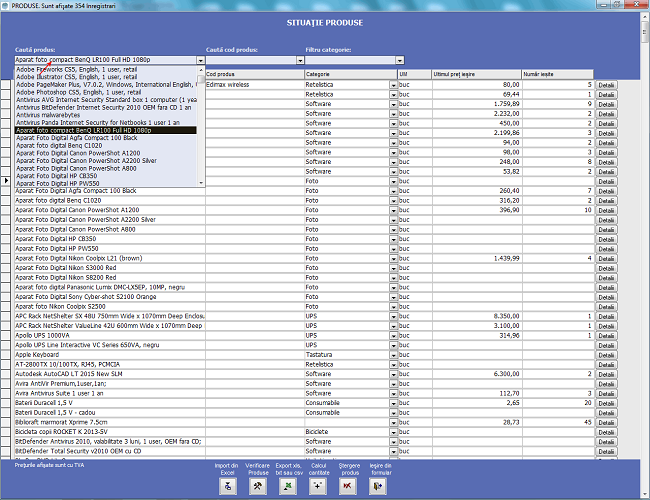650x500 pixels.
Task: Open the Cauta produs dropdown arrow
Action: pyautogui.click(x=201, y=60)
